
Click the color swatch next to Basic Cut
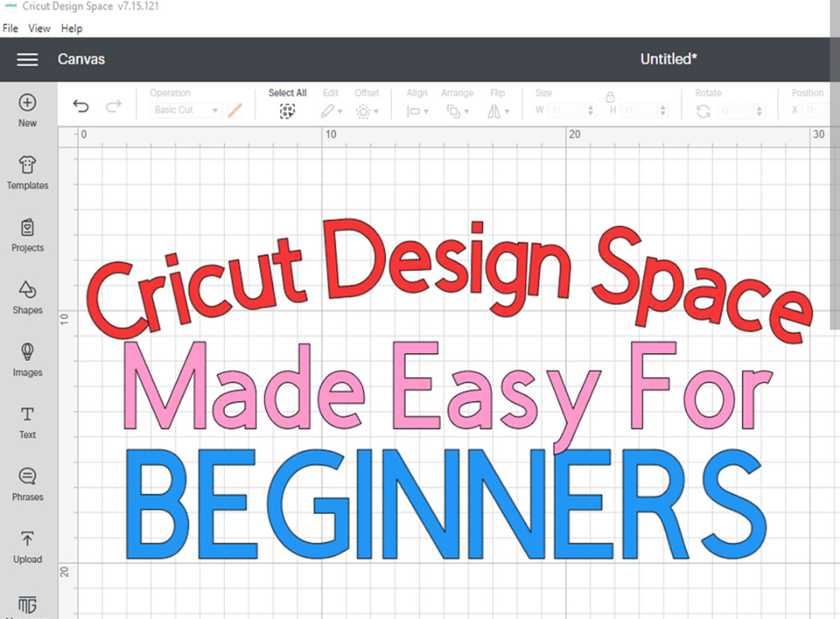point(233,110)
